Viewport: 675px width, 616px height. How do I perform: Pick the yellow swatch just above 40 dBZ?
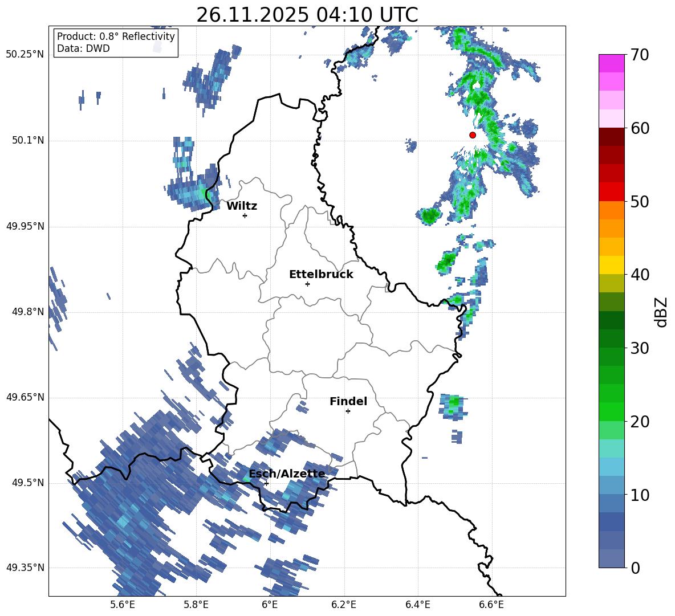coord(611,265)
